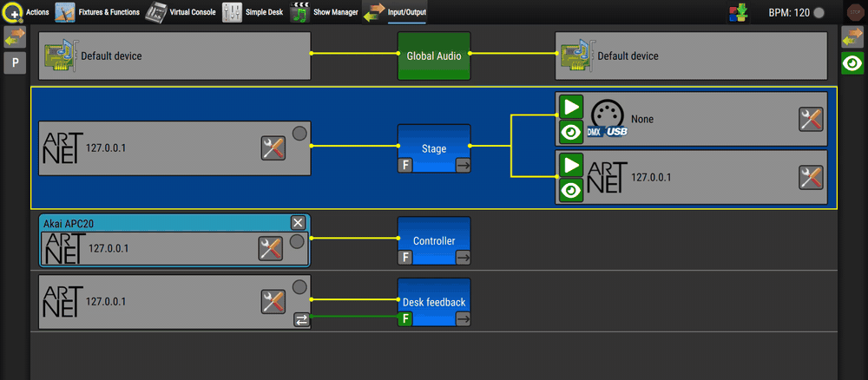Configure the Desk feedback ArtNet input

point(273,301)
